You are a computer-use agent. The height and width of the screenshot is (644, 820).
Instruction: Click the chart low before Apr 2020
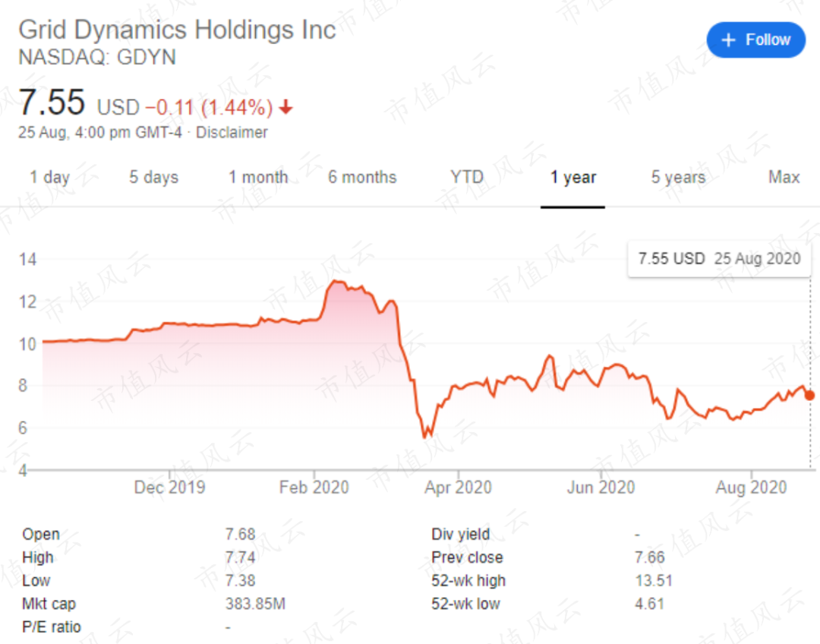tap(425, 437)
